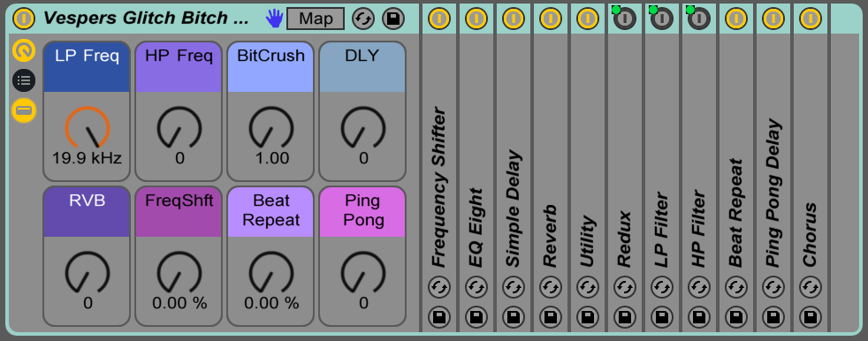The width and height of the screenshot is (868, 341).
Task: Hot-swap the Reverb device preset
Action: (x=551, y=288)
